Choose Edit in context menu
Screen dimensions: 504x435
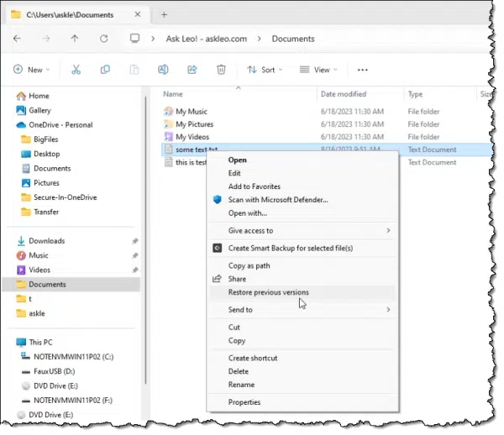tap(302, 173)
